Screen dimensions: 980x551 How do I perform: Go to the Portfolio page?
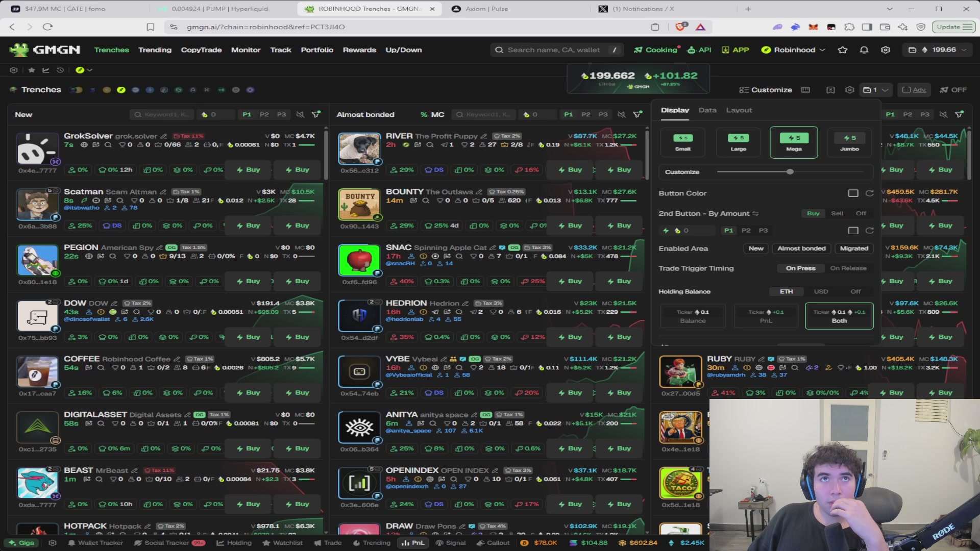pyautogui.click(x=317, y=50)
